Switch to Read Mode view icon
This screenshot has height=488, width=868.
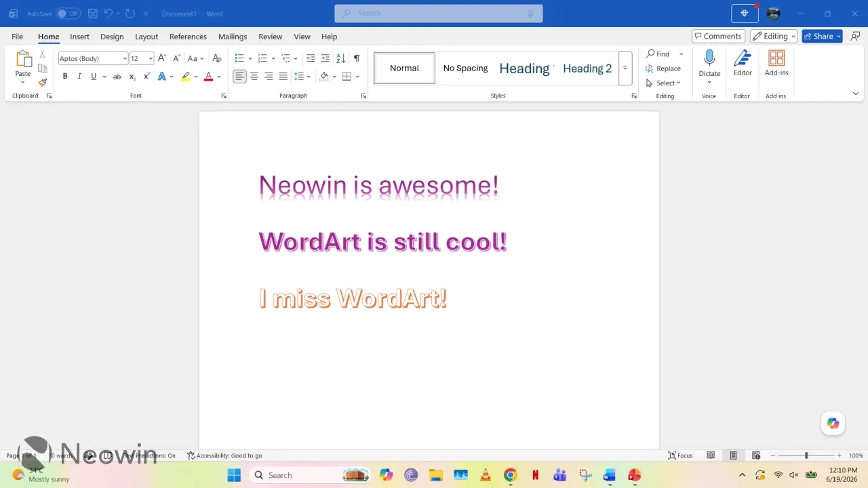tap(711, 455)
